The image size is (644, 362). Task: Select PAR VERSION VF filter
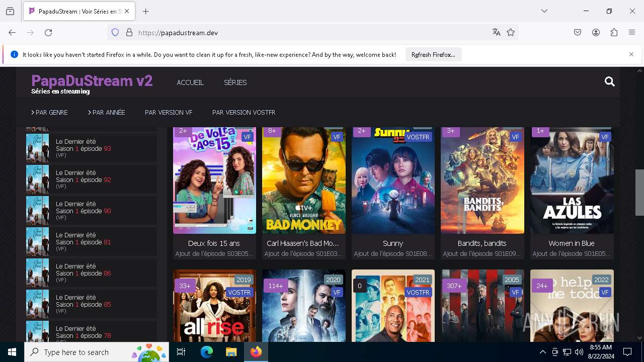pos(169,113)
